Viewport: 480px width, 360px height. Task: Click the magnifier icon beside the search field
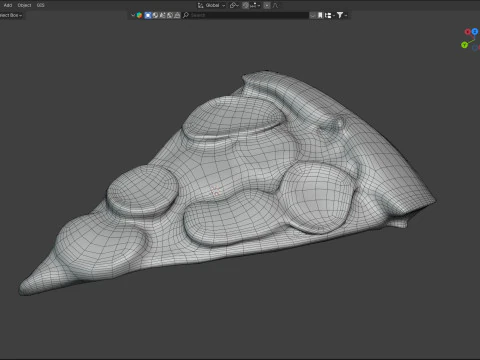coord(186,15)
